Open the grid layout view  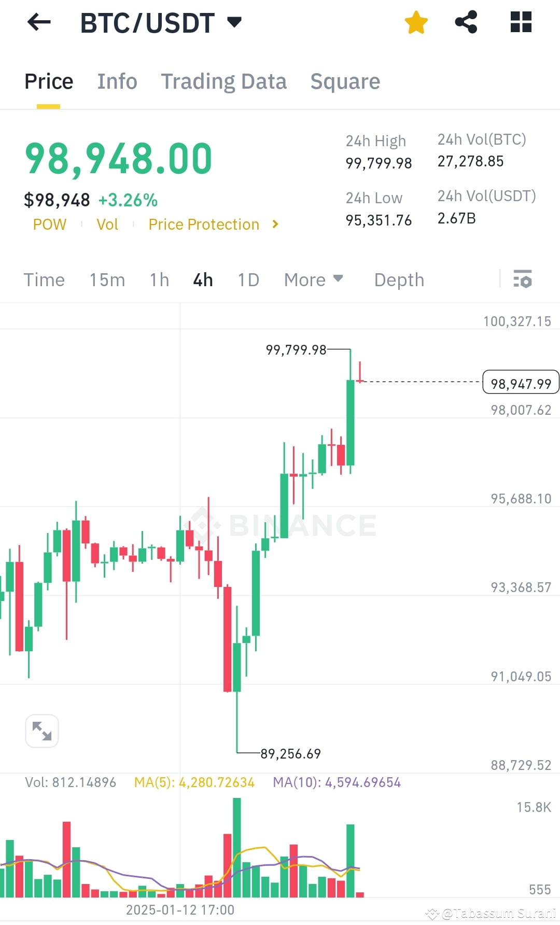coord(520,22)
